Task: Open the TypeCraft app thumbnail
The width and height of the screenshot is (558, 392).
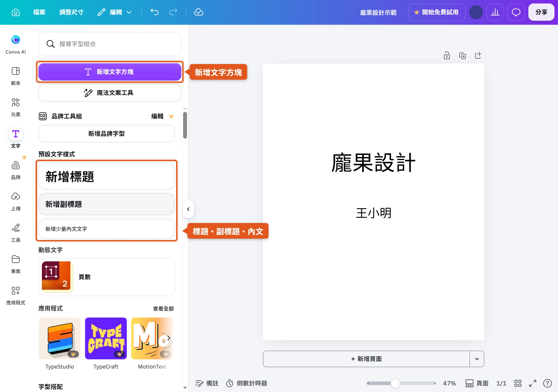Action: click(106, 338)
